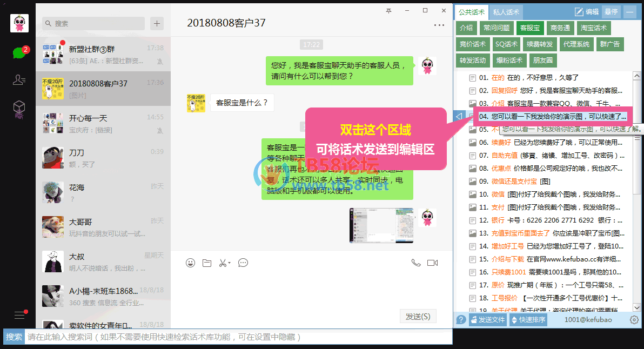Start a video call with camera icon
Image resolution: width=644 pixels, height=349 pixels.
coord(432,263)
